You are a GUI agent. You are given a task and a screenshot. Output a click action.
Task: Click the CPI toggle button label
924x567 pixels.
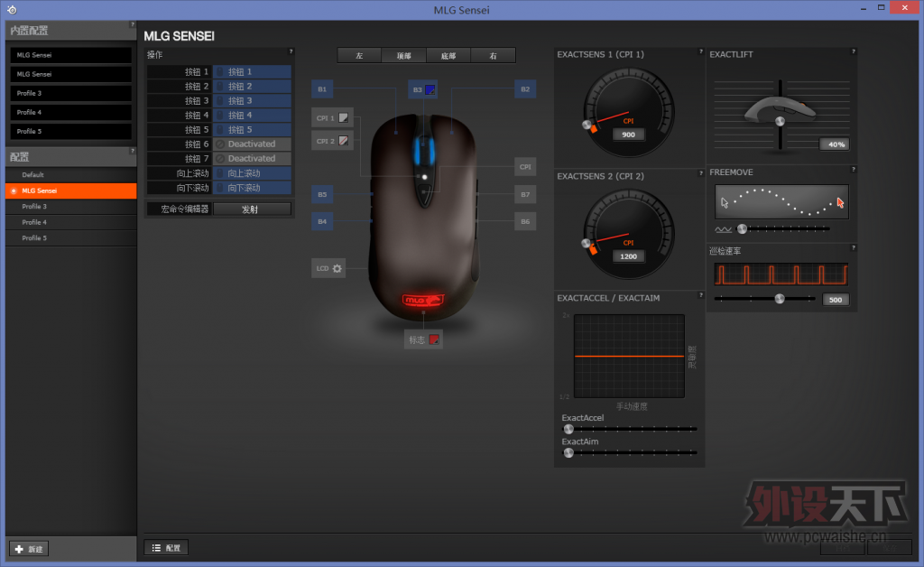pos(525,167)
